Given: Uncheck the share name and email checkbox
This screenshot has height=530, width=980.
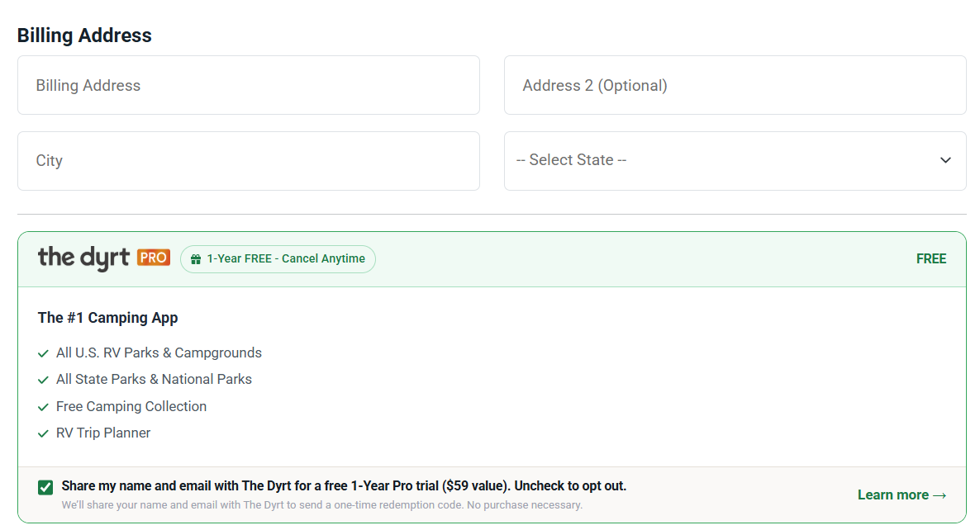Looking at the screenshot, I should [45, 488].
